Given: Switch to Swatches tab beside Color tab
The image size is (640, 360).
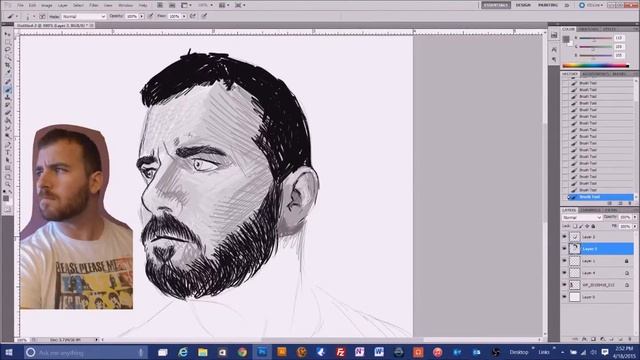Looking at the screenshot, I should 589,29.
